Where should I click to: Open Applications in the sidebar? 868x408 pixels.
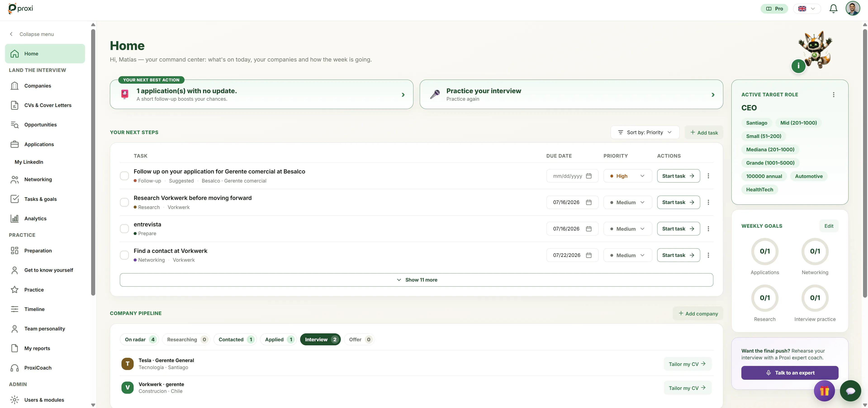pyautogui.click(x=45, y=144)
